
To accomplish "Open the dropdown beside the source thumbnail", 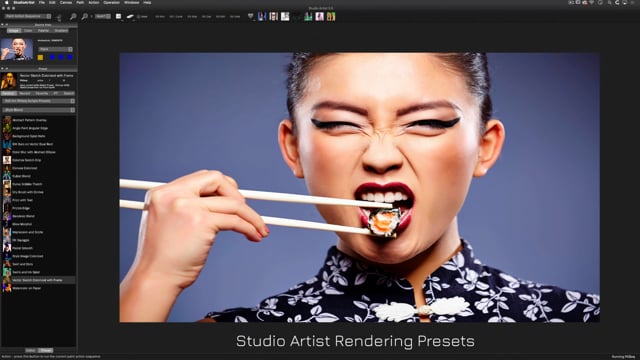I will (x=56, y=49).
